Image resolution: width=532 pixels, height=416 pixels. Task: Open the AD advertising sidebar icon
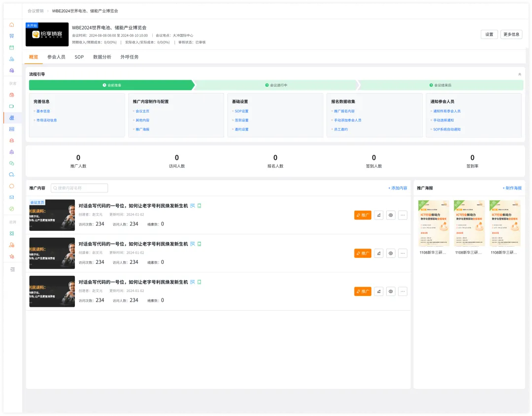(11, 129)
